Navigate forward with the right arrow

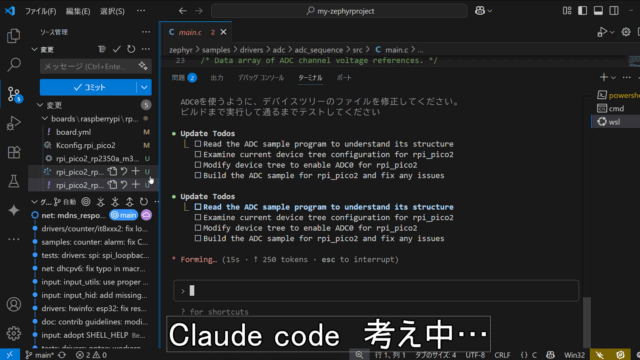click(x=198, y=11)
